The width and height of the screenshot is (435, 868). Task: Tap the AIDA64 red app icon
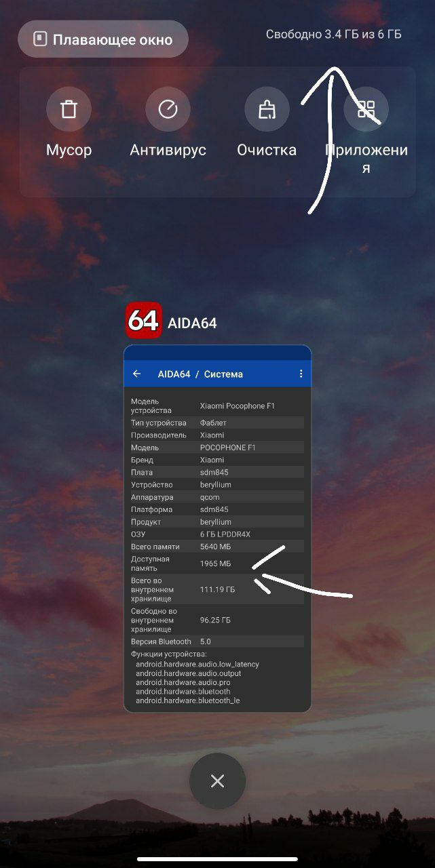144,321
